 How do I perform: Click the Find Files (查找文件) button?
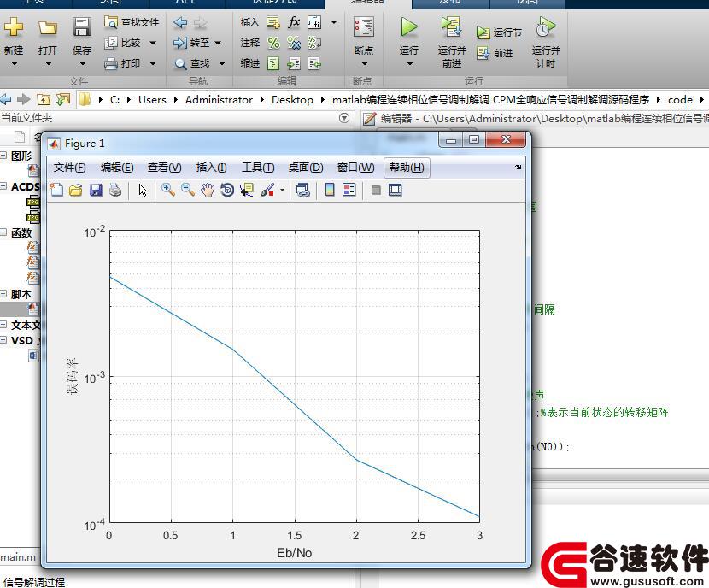pyautogui.click(x=132, y=21)
